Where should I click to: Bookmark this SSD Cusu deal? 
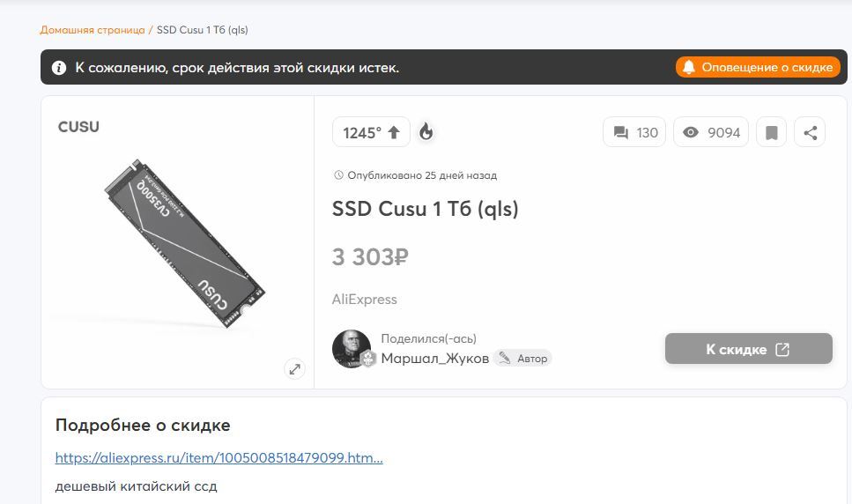tap(772, 132)
